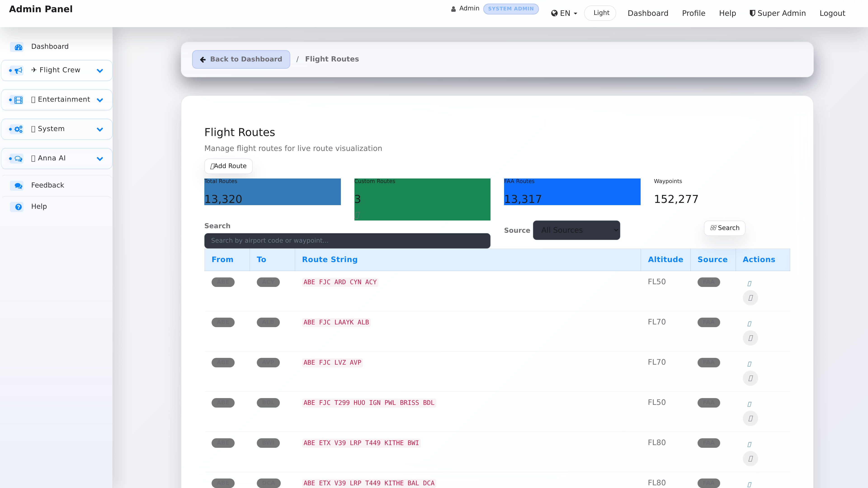
Task: Click the gray circular action button for ABE ACY route
Action: tap(750, 298)
